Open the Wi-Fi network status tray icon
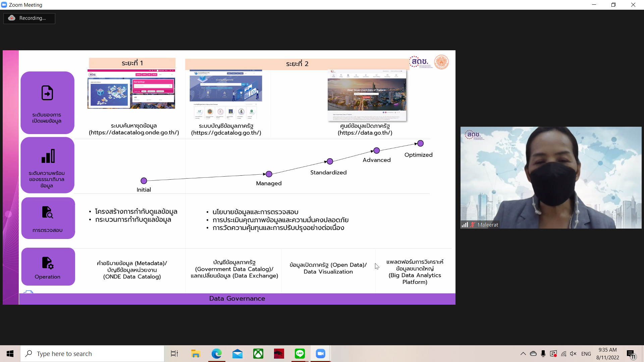The width and height of the screenshot is (644, 362). (x=563, y=354)
